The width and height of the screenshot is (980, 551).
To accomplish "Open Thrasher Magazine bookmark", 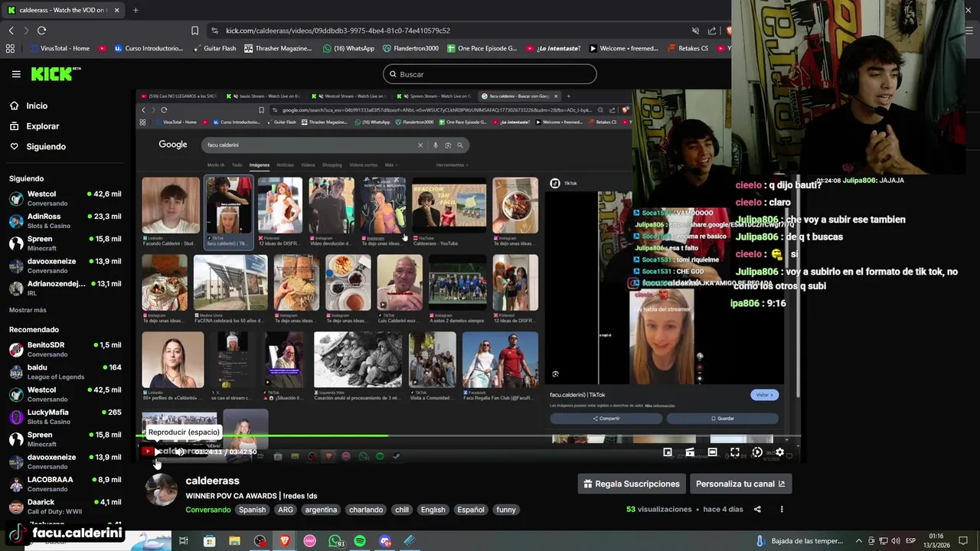I will click(278, 48).
